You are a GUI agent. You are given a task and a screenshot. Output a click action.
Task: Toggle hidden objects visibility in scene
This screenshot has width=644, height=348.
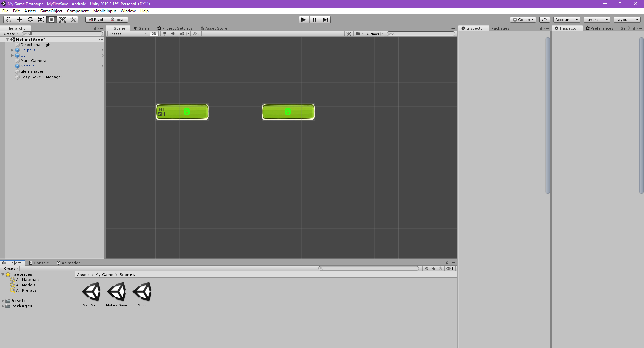[x=196, y=34]
